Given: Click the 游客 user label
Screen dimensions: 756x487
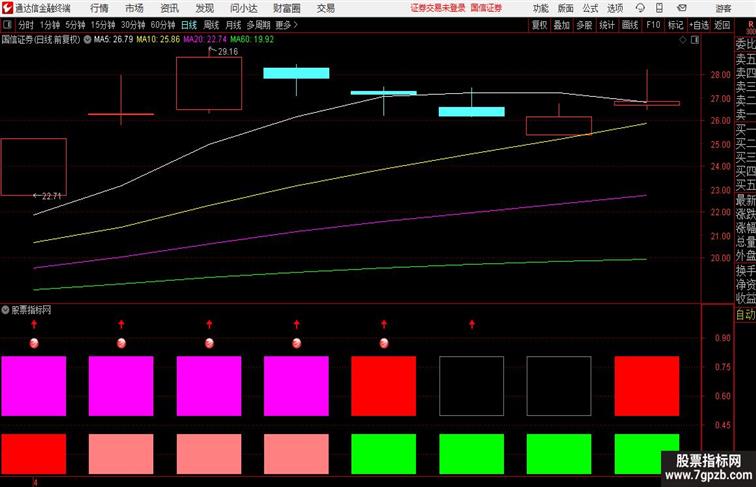Looking at the screenshot, I should (x=723, y=8).
